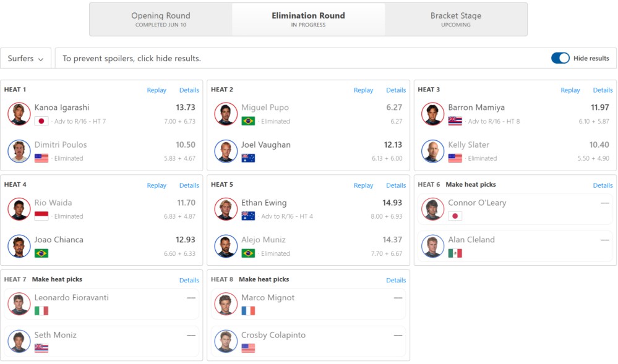
Task: Select the Elimination Round tab
Action: click(x=308, y=19)
